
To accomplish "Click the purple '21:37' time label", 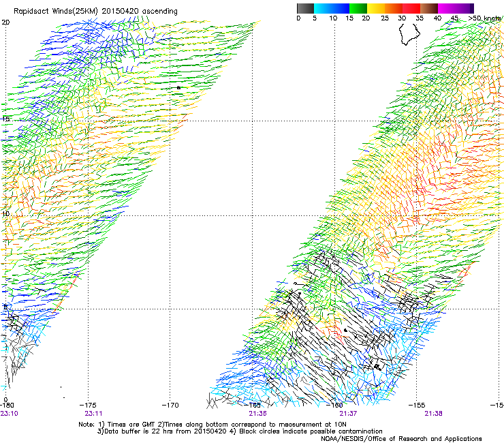I will [x=349, y=414].
